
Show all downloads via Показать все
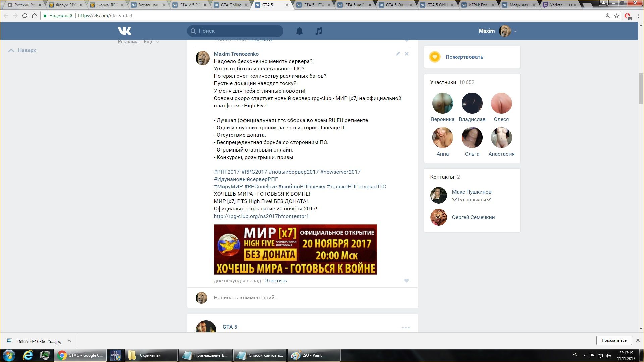(x=614, y=340)
